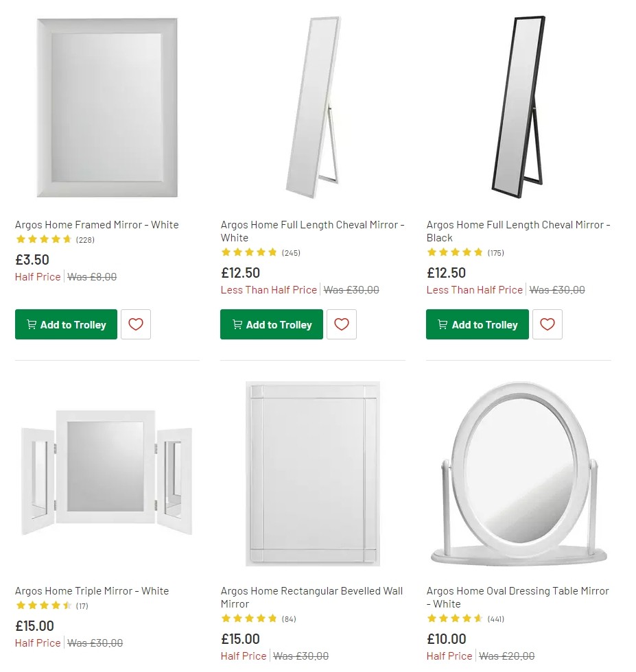Click the Triple Mirror product photo
Image resolution: width=636 pixels, height=672 pixels.
pos(106,473)
